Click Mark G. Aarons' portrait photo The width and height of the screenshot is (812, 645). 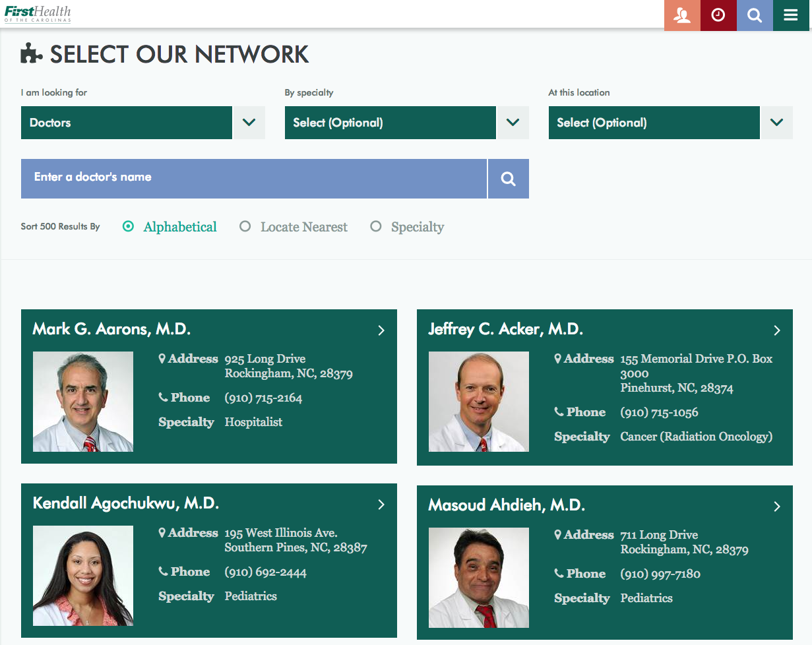[x=82, y=402]
